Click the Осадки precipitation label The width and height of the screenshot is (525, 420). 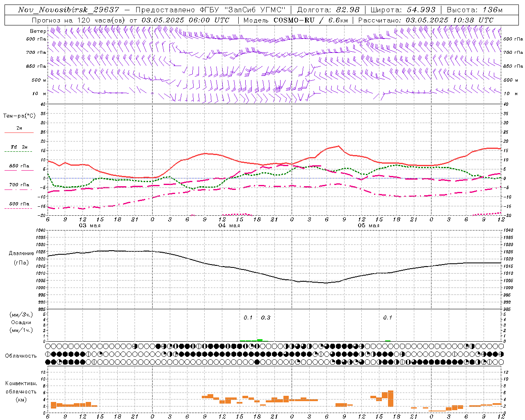[21, 322]
